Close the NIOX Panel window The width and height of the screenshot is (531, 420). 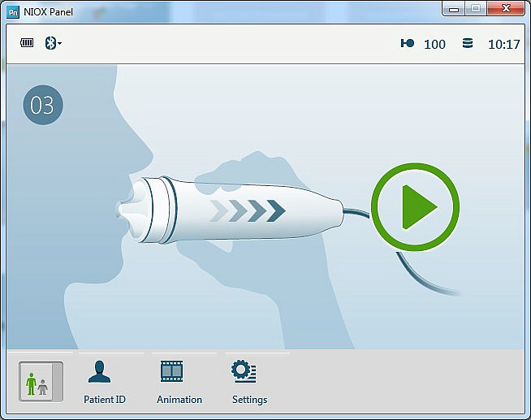pyautogui.click(x=506, y=8)
